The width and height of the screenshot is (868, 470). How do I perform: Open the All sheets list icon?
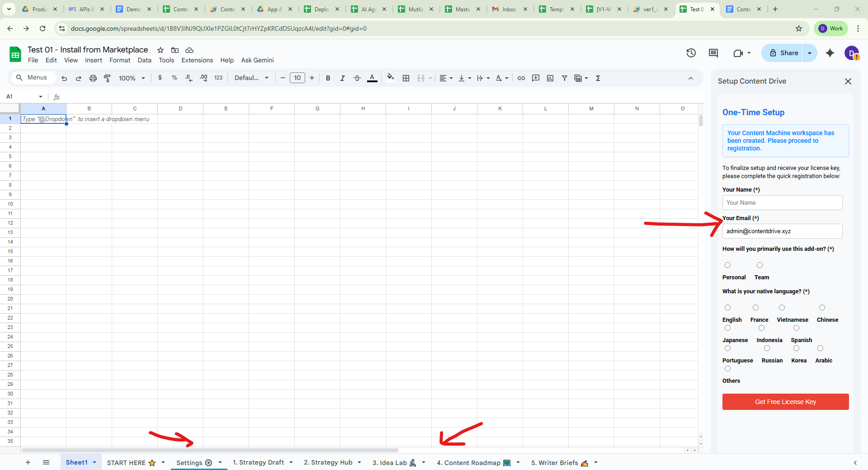coord(46,462)
